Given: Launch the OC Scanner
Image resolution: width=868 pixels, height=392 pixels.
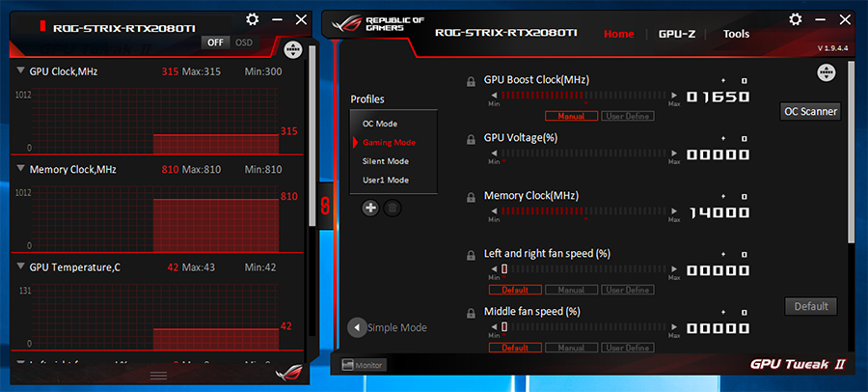Looking at the screenshot, I should [810, 111].
